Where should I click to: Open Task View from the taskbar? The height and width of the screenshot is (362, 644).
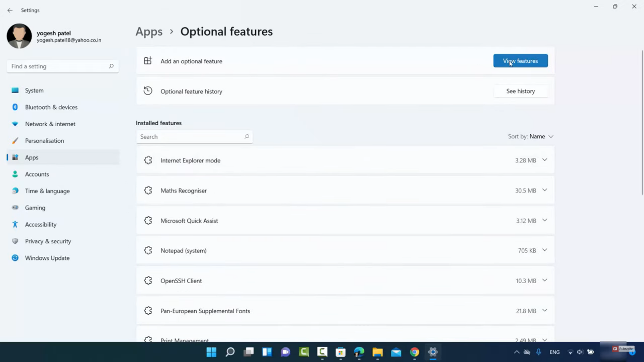[249, 352]
